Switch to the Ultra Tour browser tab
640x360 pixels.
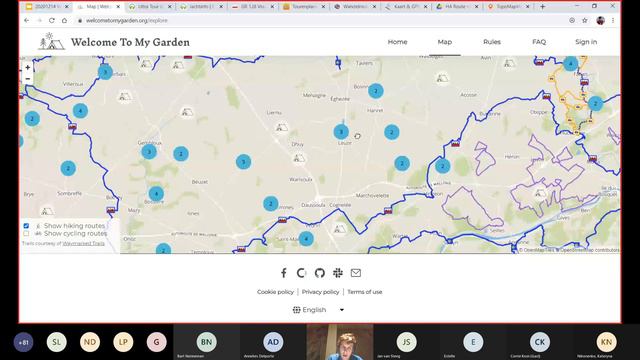[149, 7]
